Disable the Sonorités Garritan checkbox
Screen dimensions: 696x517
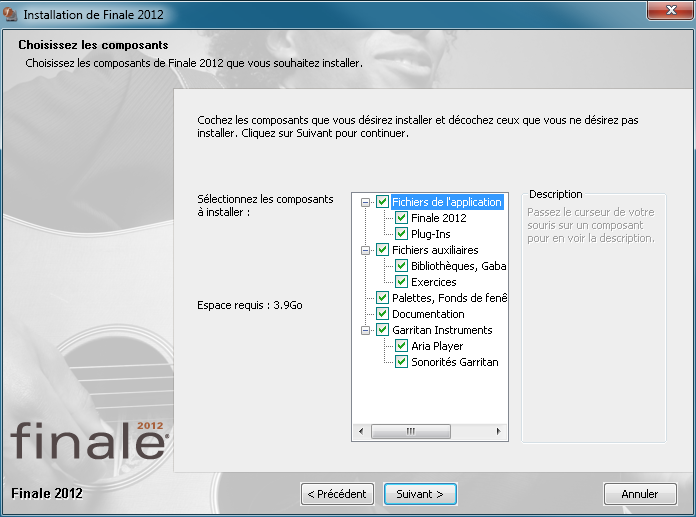pos(401,362)
